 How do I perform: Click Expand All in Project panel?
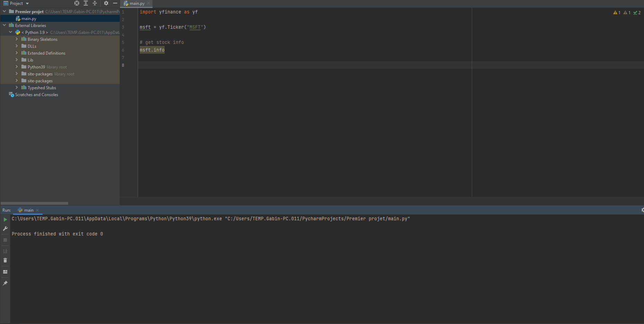[86, 3]
